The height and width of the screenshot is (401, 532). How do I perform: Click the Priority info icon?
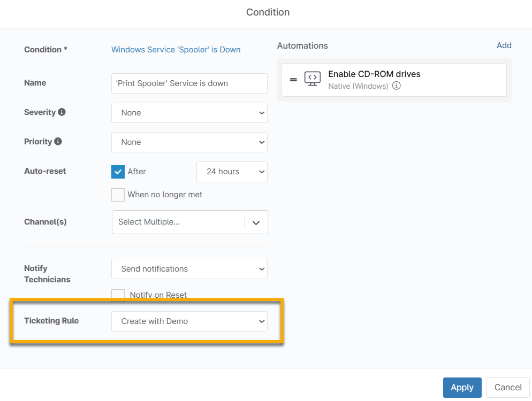coord(58,142)
